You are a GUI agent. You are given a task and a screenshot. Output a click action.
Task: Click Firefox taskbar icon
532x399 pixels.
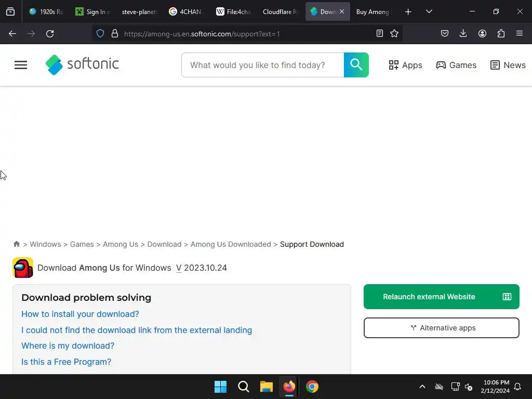pos(289,387)
